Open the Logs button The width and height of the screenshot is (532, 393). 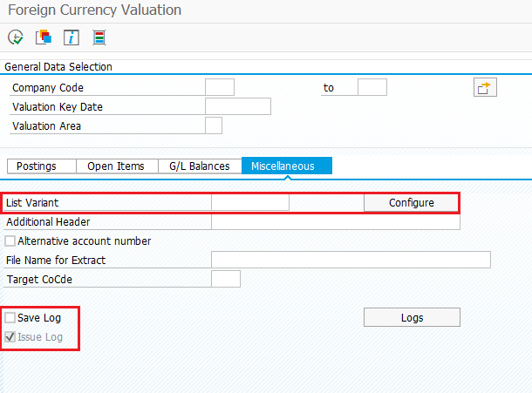(412, 317)
